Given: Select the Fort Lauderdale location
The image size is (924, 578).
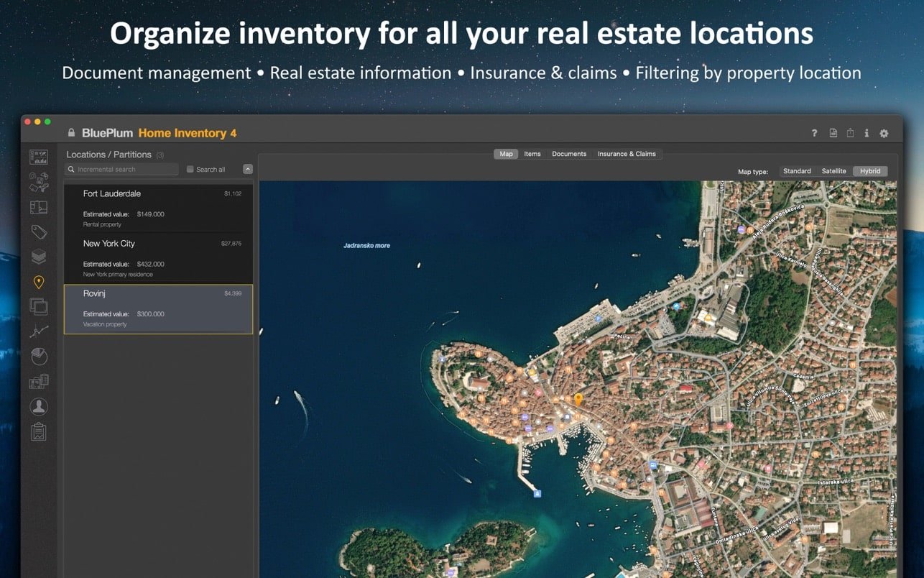Looking at the screenshot, I should [158, 208].
